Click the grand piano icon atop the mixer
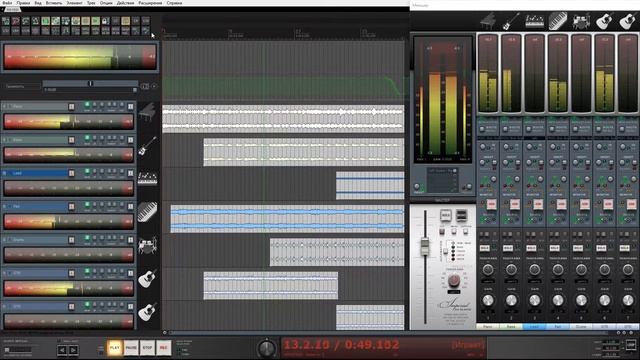The height and width of the screenshot is (360, 640). [488, 21]
